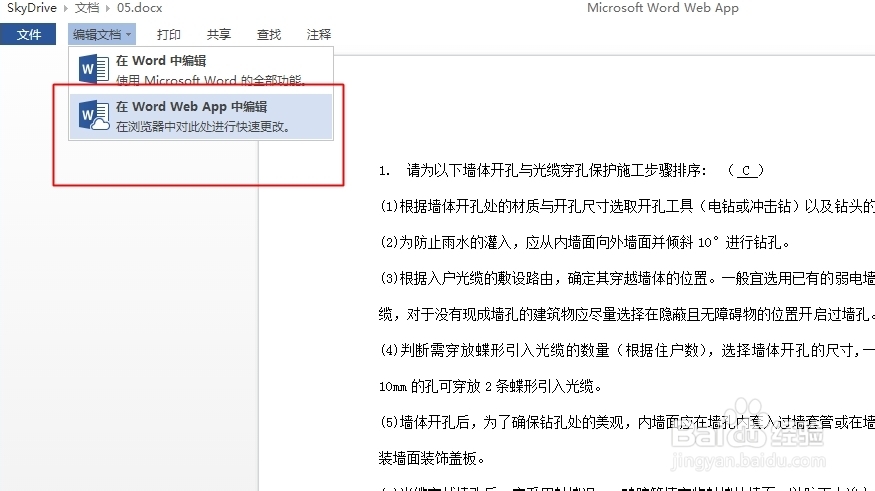Open the 注释 menu item
Image resolution: width=875 pixels, height=491 pixels.
319,35
